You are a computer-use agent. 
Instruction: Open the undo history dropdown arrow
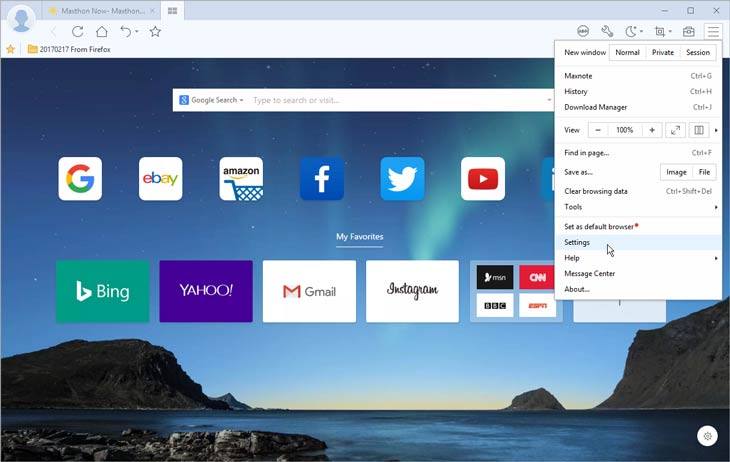click(137, 32)
